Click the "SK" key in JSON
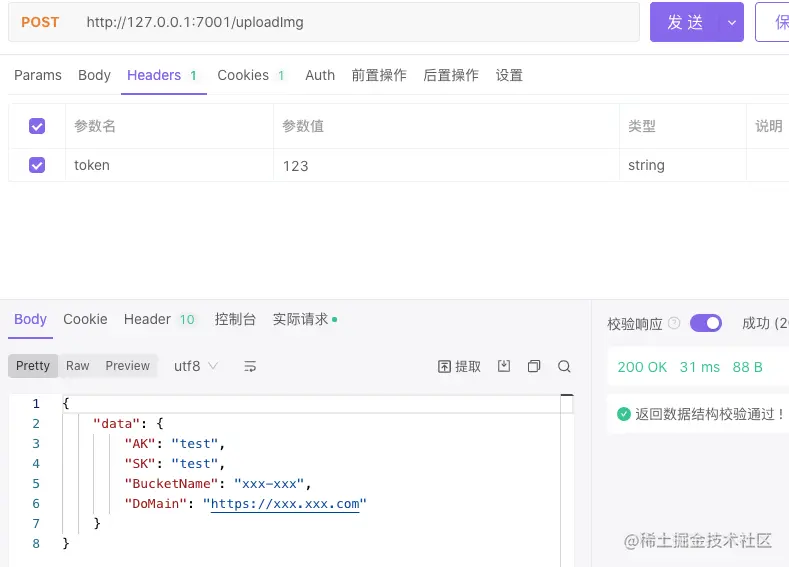This screenshot has width=789, height=567. tap(140, 463)
